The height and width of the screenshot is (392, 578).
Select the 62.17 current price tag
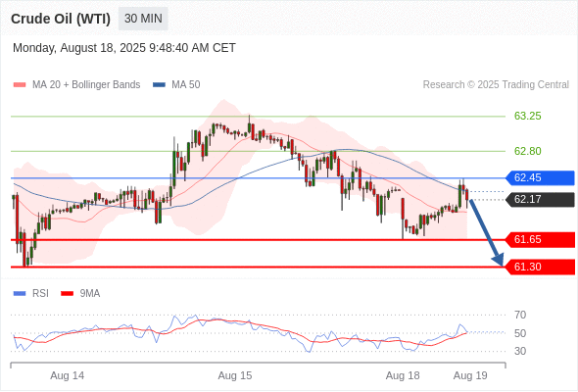click(540, 200)
